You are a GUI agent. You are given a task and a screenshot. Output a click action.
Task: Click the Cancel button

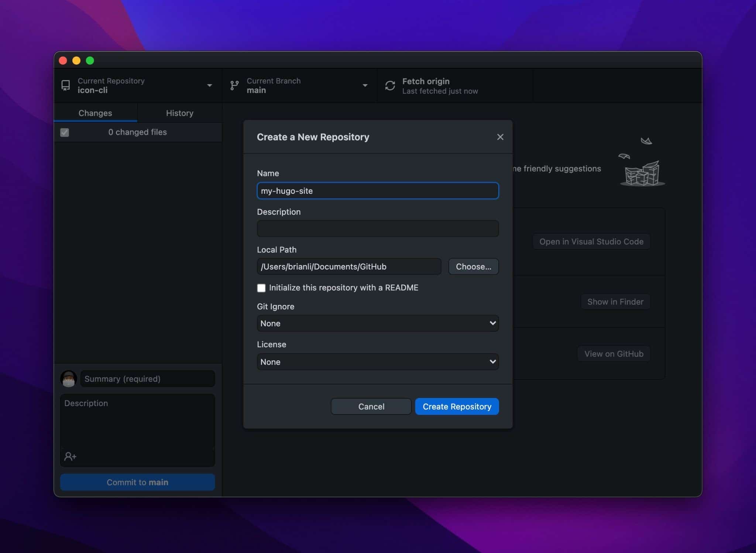click(371, 406)
